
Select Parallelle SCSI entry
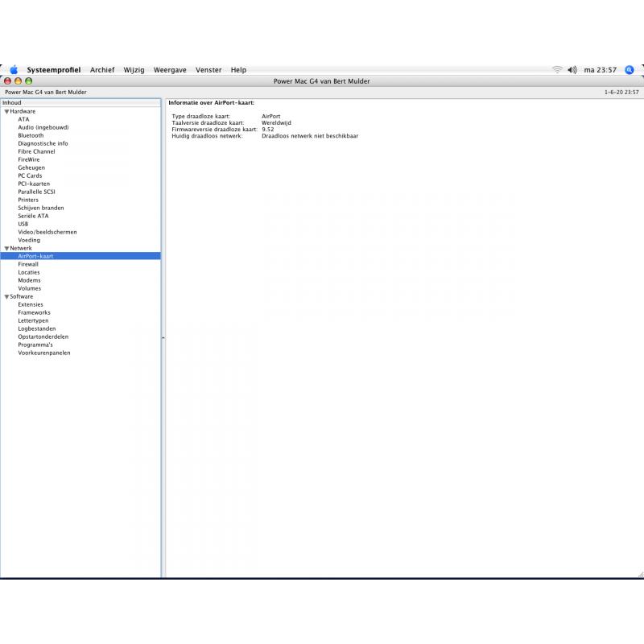pyautogui.click(x=36, y=192)
